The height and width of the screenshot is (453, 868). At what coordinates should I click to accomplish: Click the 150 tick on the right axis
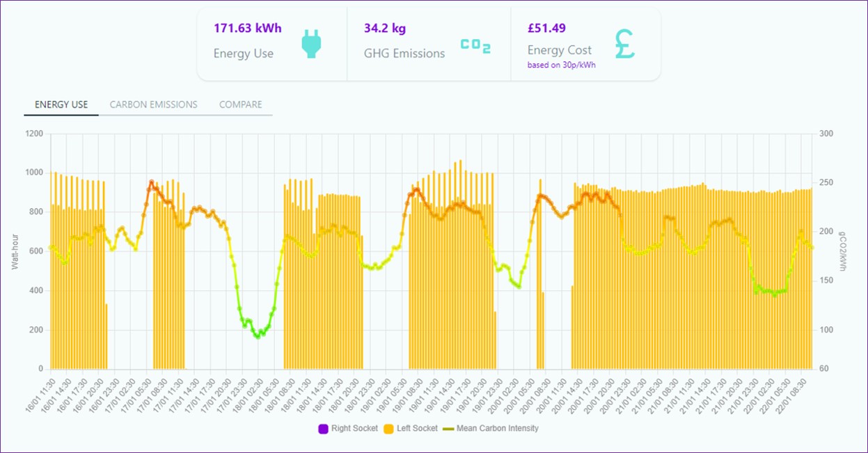[827, 280]
